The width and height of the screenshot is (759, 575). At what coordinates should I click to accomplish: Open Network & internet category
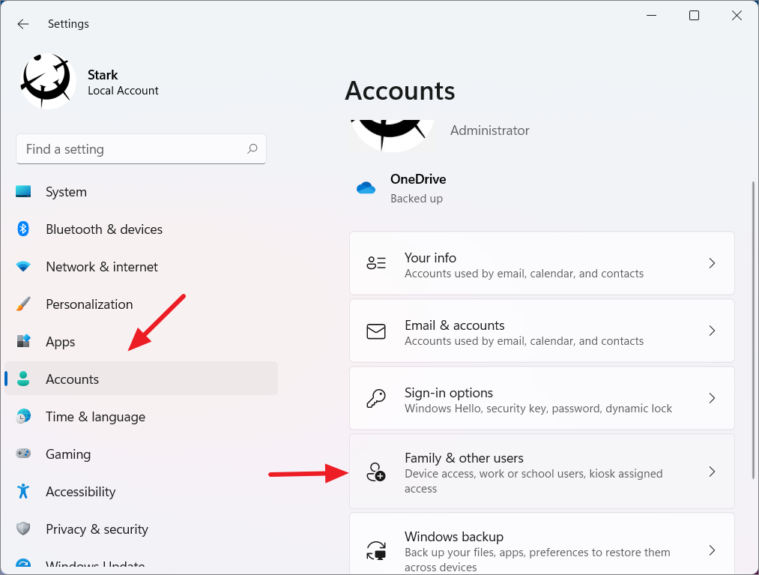click(x=141, y=266)
